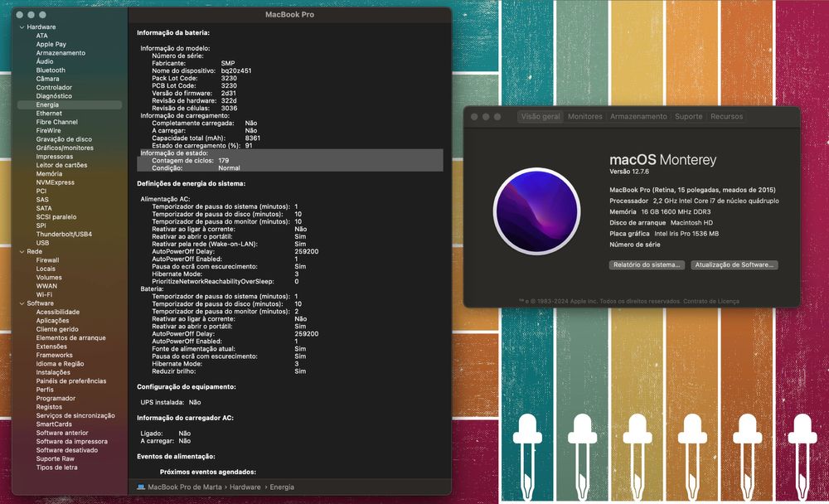Select Elementos de arranque in sidebar

coord(70,338)
